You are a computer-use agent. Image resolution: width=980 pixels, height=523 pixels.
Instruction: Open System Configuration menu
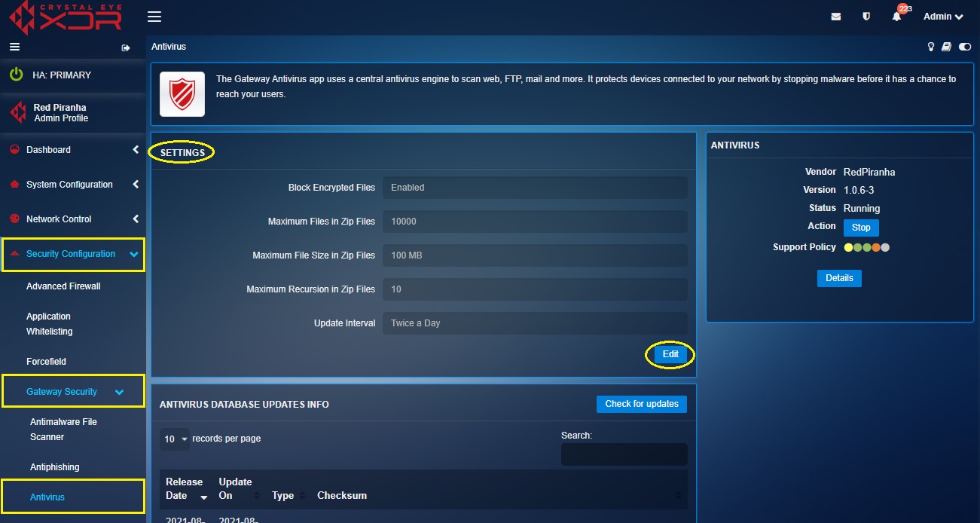pyautogui.click(x=69, y=185)
